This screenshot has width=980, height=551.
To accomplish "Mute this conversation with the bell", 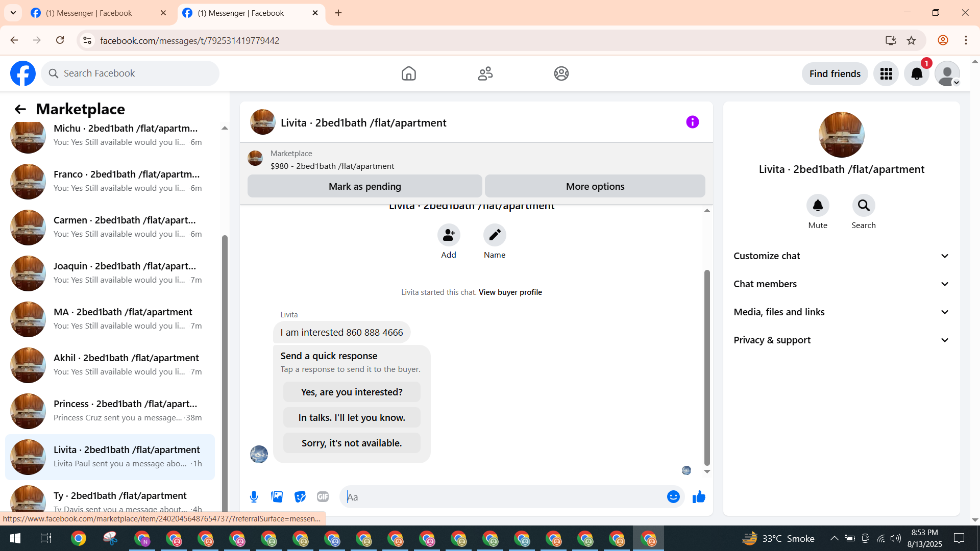I will [x=818, y=206].
